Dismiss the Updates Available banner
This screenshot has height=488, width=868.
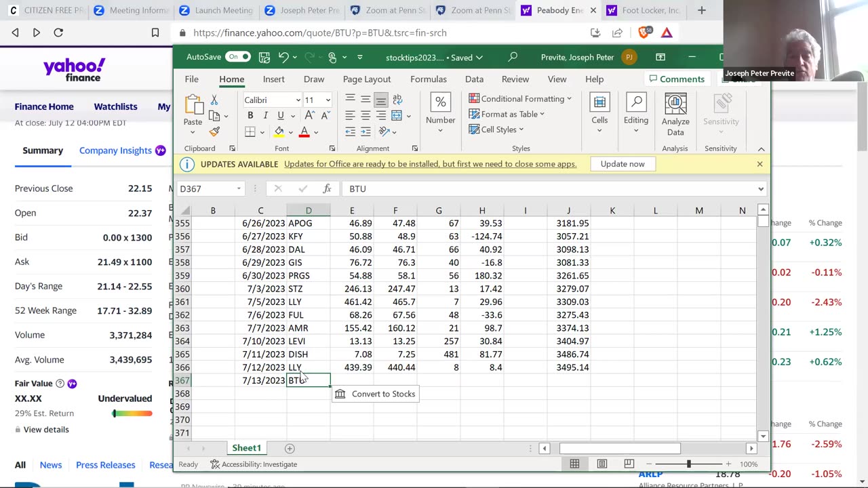pos(759,164)
